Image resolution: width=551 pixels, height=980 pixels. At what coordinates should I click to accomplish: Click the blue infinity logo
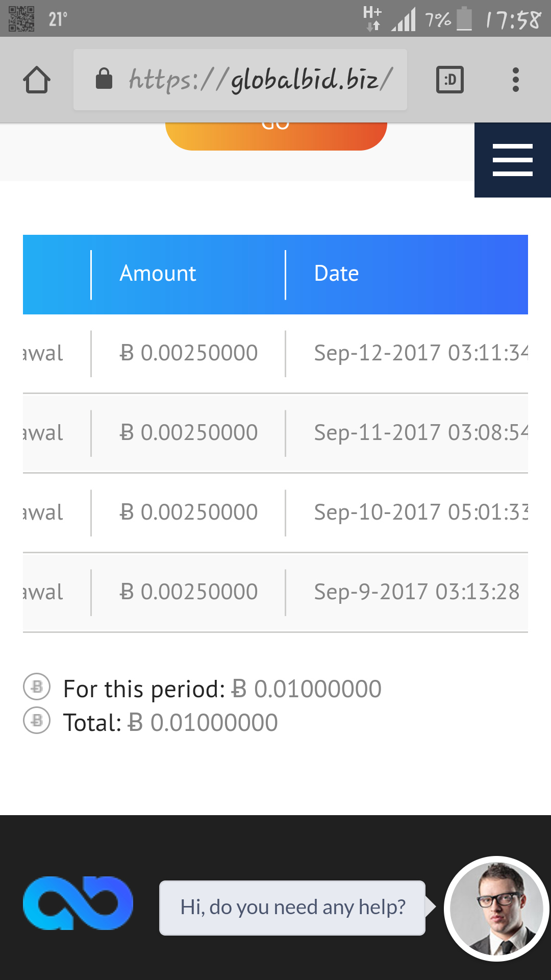78,903
